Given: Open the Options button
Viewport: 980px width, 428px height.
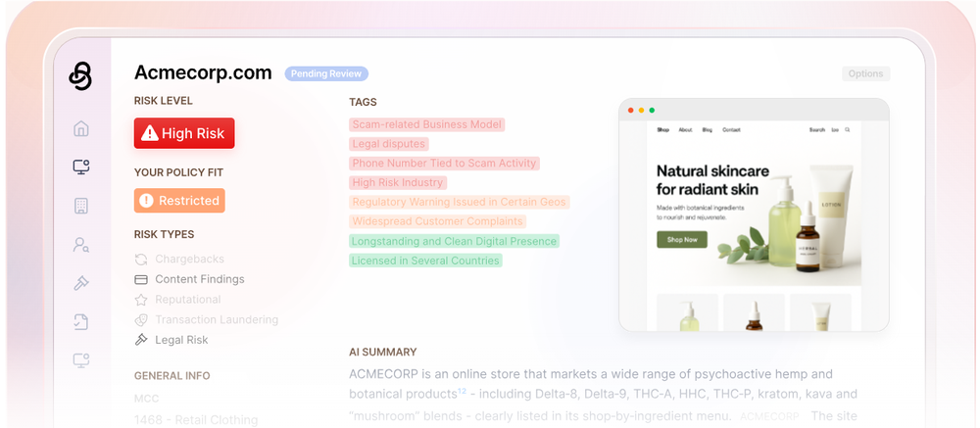Looking at the screenshot, I should tap(865, 73).
